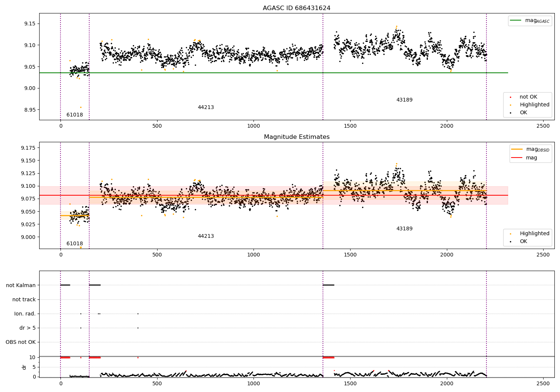Click the "dr > 5" row label
560x392 pixels.
[28, 328]
